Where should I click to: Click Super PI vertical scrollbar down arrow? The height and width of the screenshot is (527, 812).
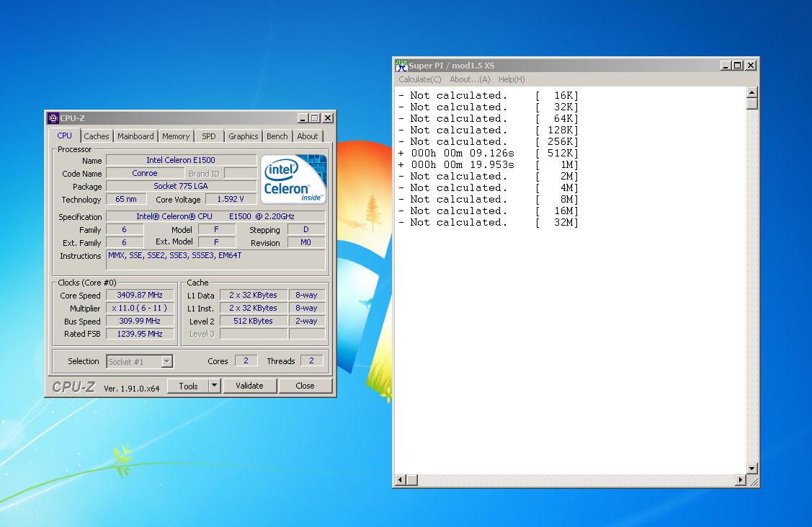click(752, 468)
